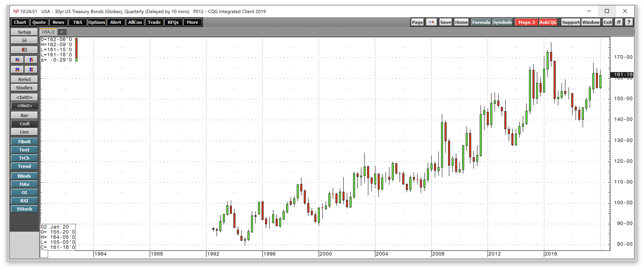Open help with the question mark icon
644x270 pixels.
click(x=629, y=22)
